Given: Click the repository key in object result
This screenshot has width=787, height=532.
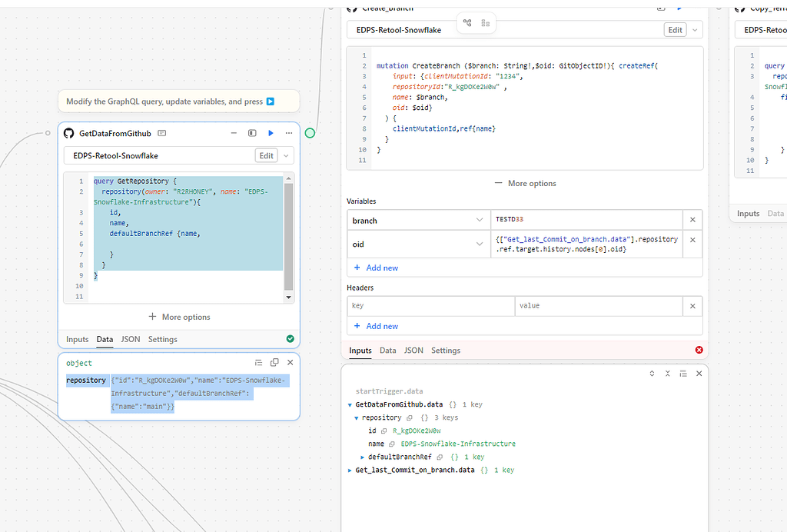Looking at the screenshot, I should [x=86, y=381].
